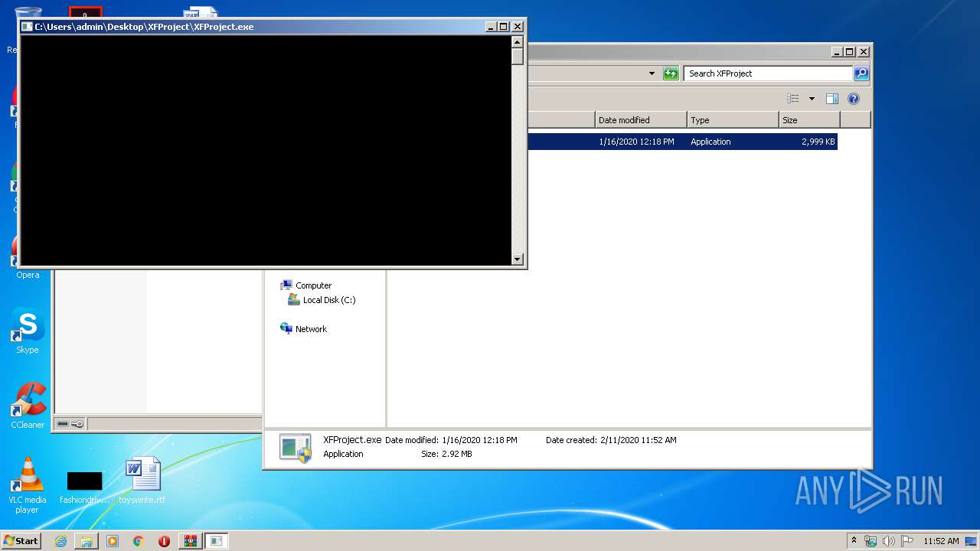Show hidden system tray icons
The image size is (980, 551).
854,541
